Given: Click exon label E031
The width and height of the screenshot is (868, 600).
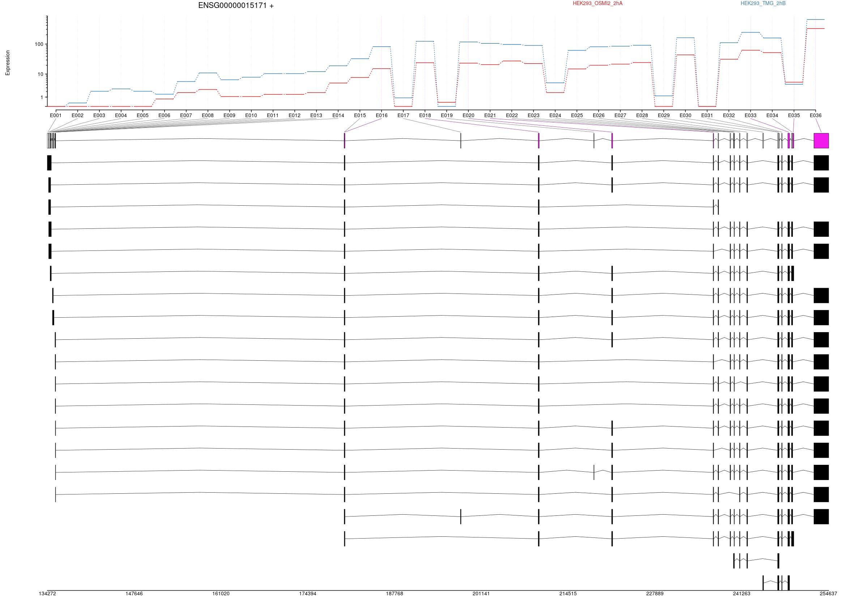Looking at the screenshot, I should tap(707, 115).
